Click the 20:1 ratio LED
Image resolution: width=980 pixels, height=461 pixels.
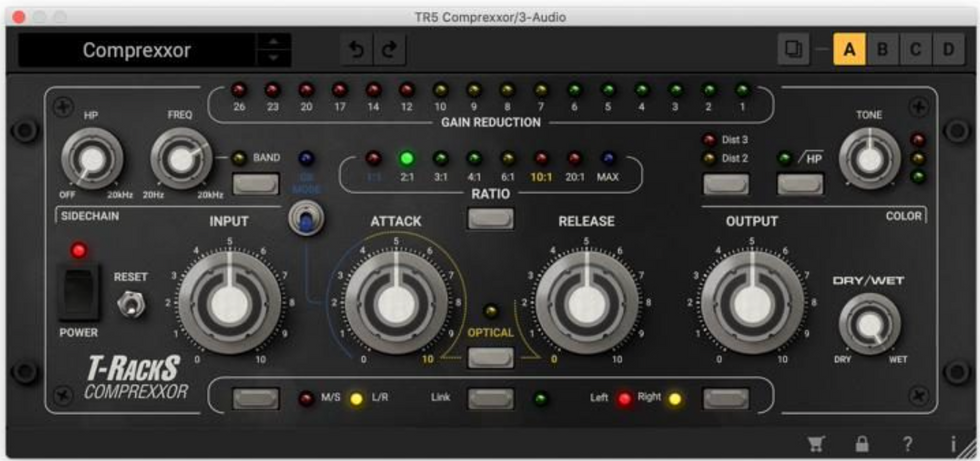[574, 159]
